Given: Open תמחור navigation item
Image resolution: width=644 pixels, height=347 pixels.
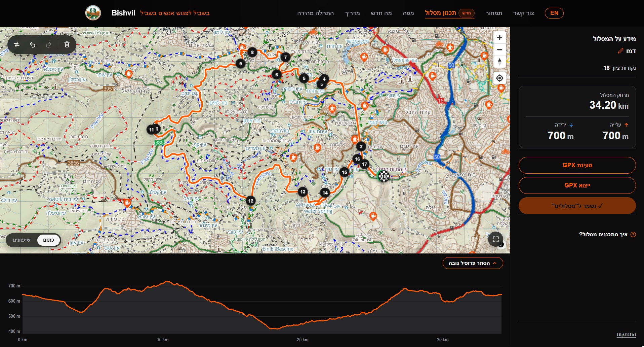Looking at the screenshot, I should [494, 13].
